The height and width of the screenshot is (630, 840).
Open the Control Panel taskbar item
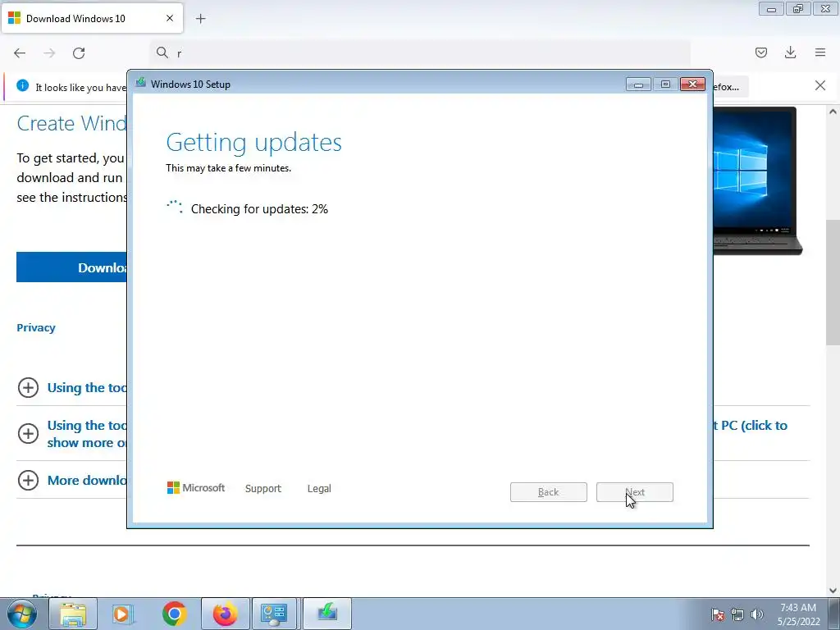(x=274, y=614)
